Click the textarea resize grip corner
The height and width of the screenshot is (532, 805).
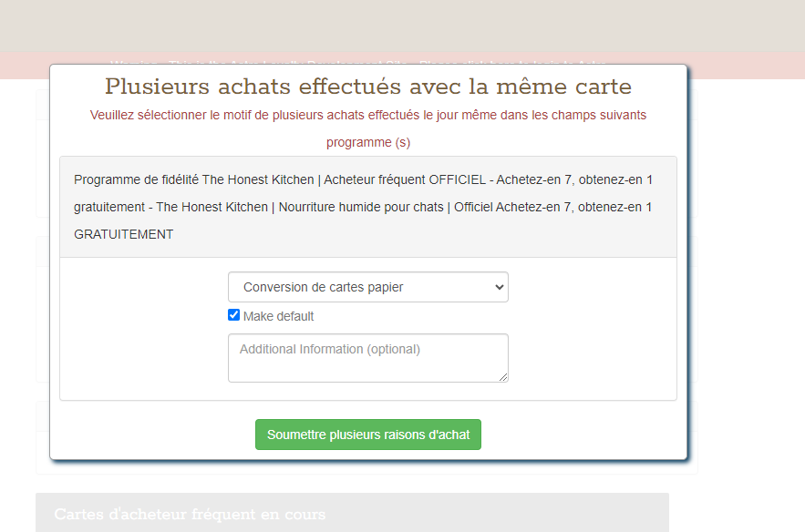(x=502, y=376)
